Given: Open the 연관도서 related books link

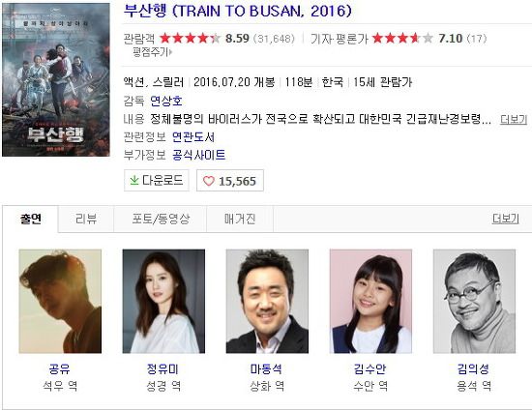Looking at the screenshot, I should point(193,137).
